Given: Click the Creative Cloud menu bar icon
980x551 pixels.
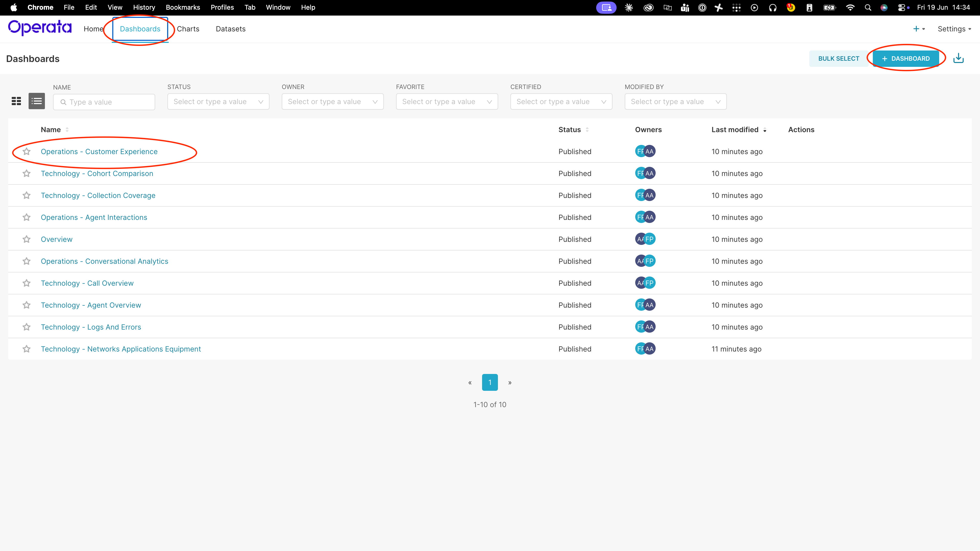Looking at the screenshot, I should (x=648, y=7).
